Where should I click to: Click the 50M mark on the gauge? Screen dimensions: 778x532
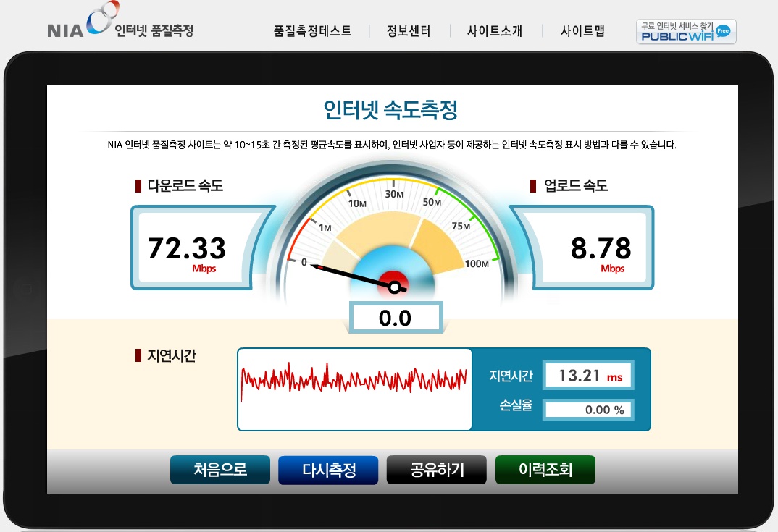432,202
